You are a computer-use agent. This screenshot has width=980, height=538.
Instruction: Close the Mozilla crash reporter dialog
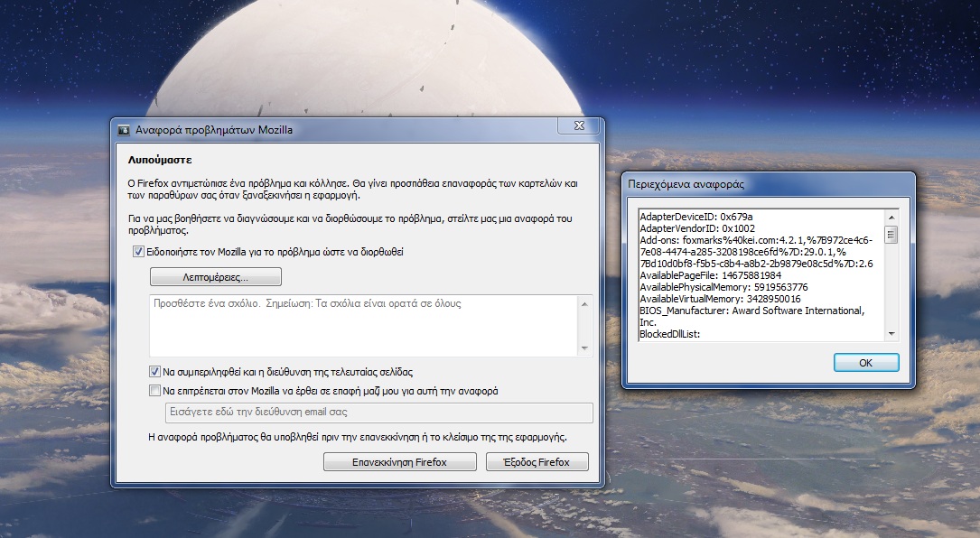(579, 125)
